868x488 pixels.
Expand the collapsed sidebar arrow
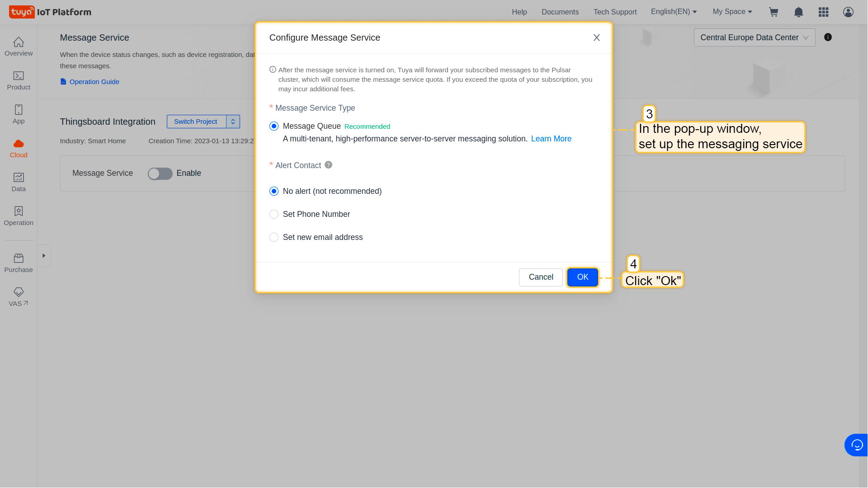[x=44, y=256]
